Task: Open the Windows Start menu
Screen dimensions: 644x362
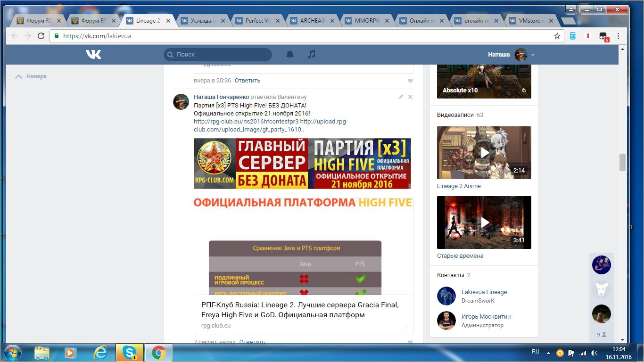Action: pos(12,353)
